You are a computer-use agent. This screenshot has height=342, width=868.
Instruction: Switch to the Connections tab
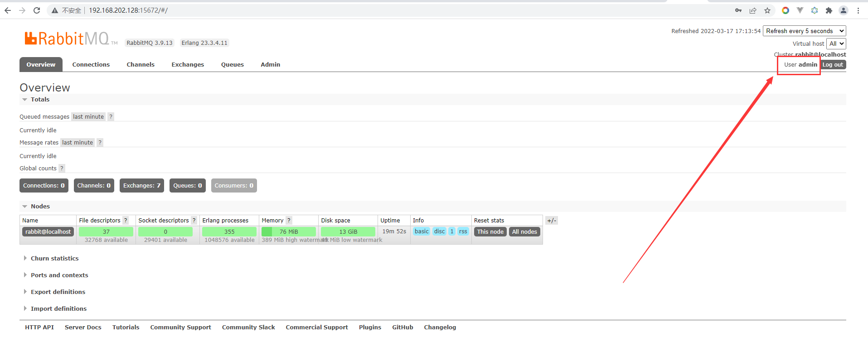tap(91, 65)
